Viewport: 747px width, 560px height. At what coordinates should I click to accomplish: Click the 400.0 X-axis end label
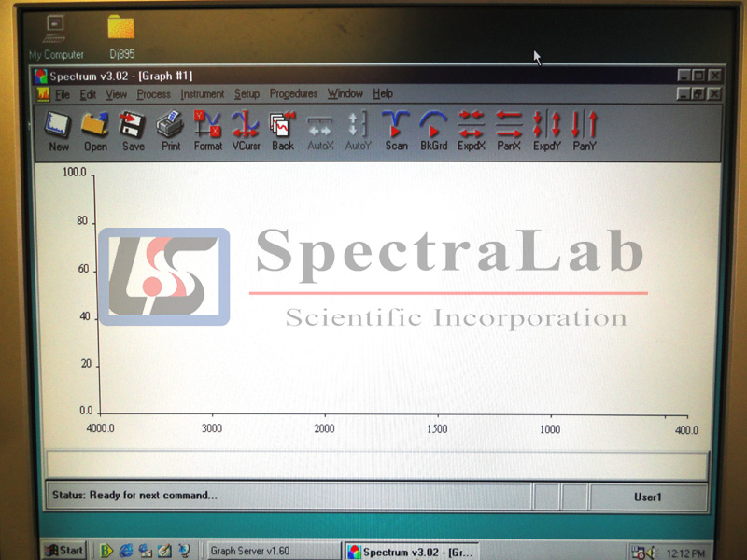686,430
